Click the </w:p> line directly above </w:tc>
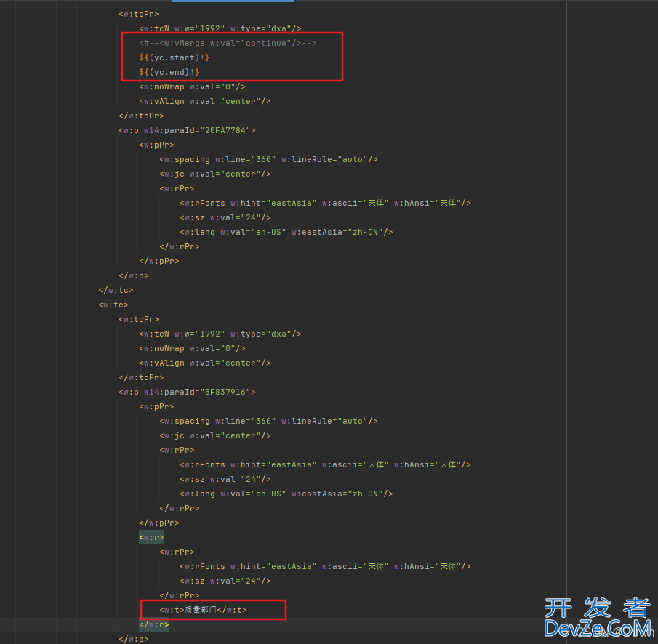Screen dimensions: 658x644 coord(134,275)
